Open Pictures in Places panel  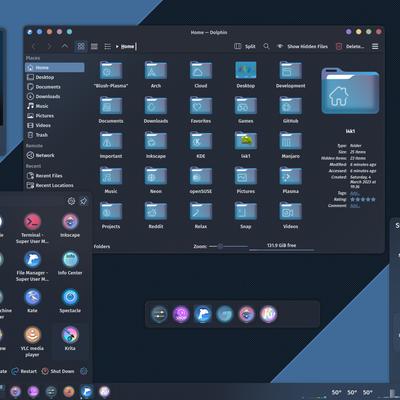[55, 116]
